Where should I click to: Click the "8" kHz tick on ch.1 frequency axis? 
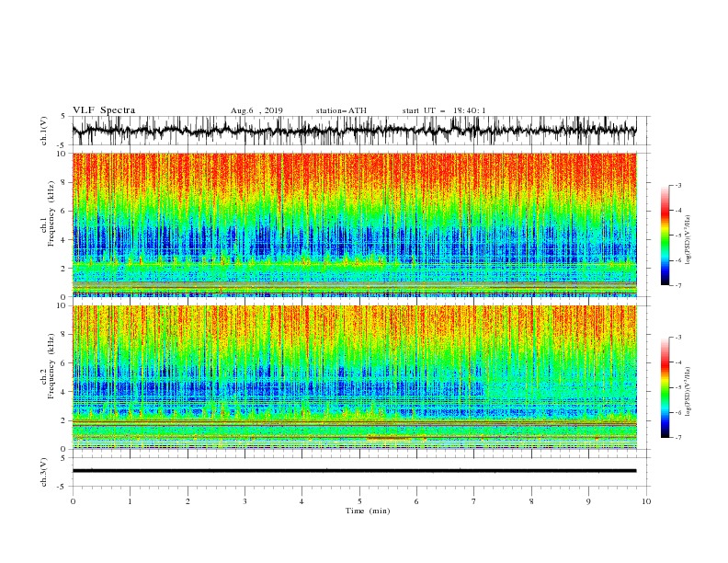(x=63, y=182)
